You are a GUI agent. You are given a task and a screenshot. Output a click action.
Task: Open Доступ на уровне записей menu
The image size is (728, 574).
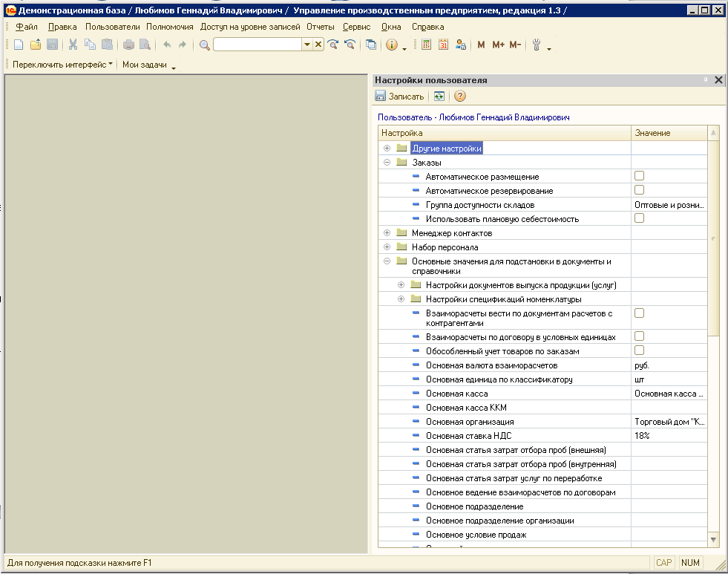point(250,27)
